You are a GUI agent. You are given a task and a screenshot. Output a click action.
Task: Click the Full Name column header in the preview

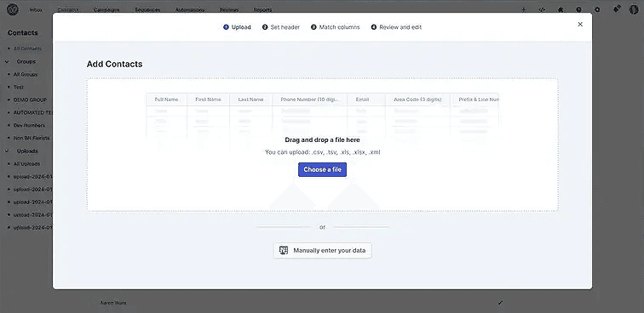[x=166, y=100]
